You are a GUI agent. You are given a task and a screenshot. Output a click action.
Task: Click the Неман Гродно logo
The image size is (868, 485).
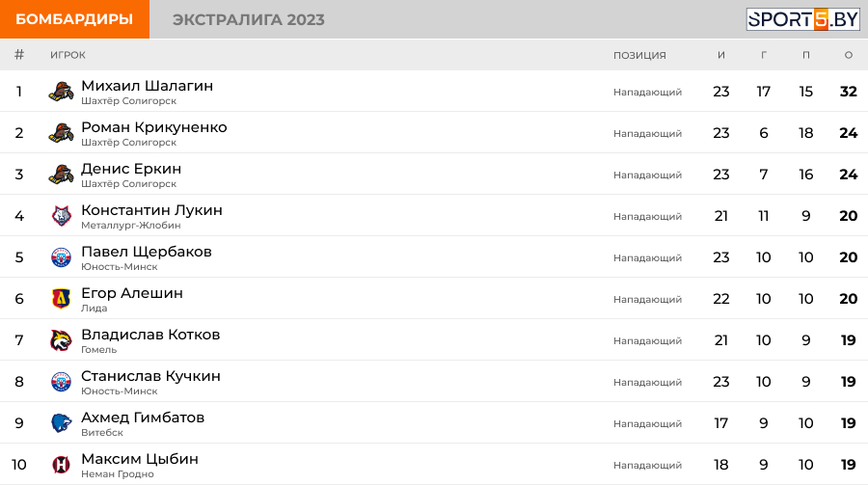click(x=61, y=465)
